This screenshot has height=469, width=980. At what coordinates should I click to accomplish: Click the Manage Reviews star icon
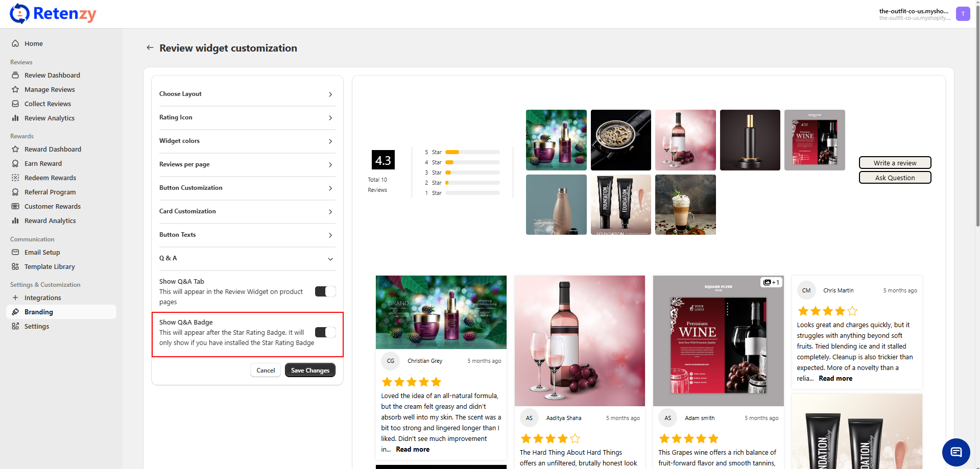click(15, 89)
